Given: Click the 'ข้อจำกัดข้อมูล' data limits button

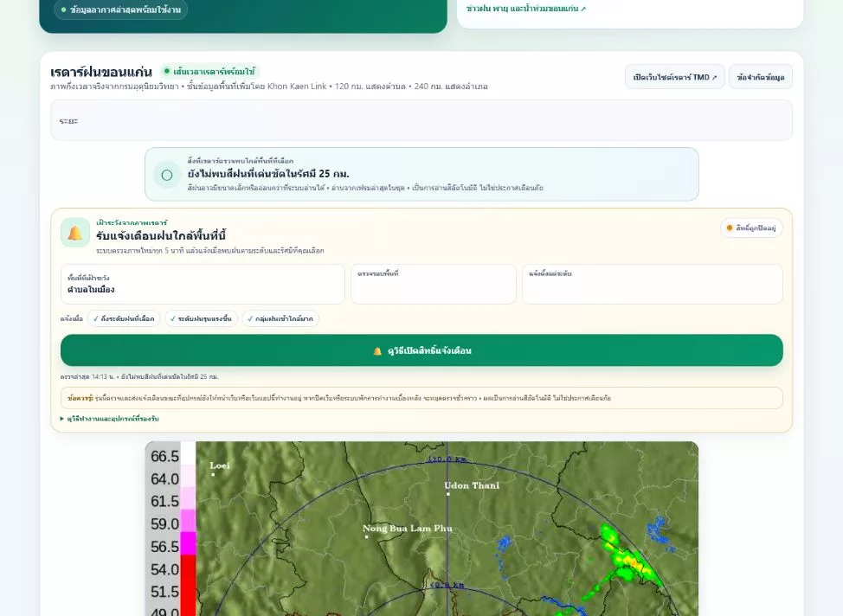Looking at the screenshot, I should pyautogui.click(x=760, y=77).
